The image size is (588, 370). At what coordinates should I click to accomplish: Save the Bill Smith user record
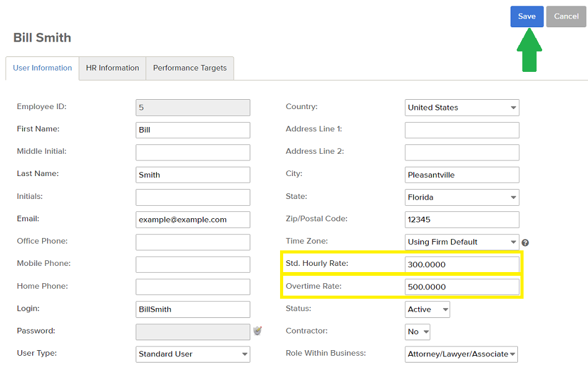click(527, 17)
